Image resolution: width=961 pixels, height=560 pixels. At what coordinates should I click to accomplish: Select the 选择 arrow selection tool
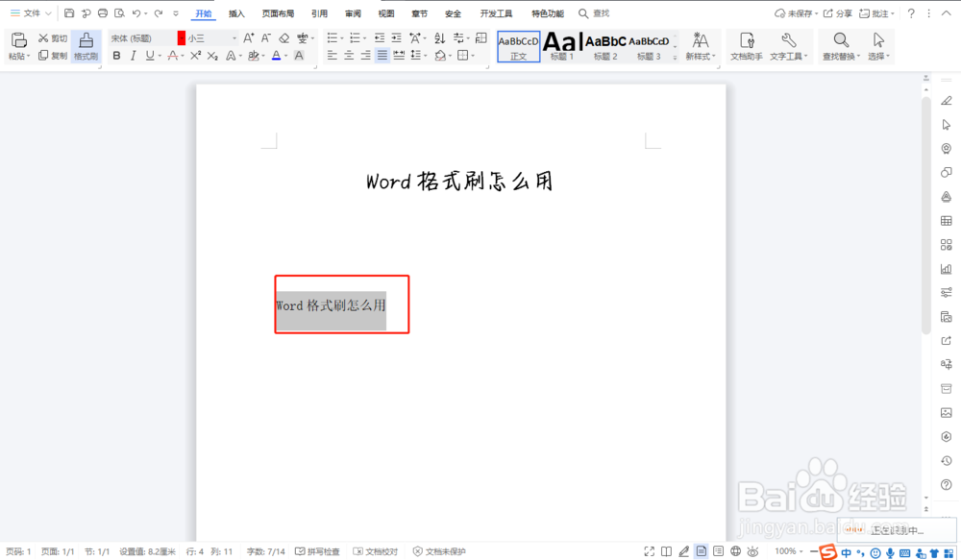(876, 47)
